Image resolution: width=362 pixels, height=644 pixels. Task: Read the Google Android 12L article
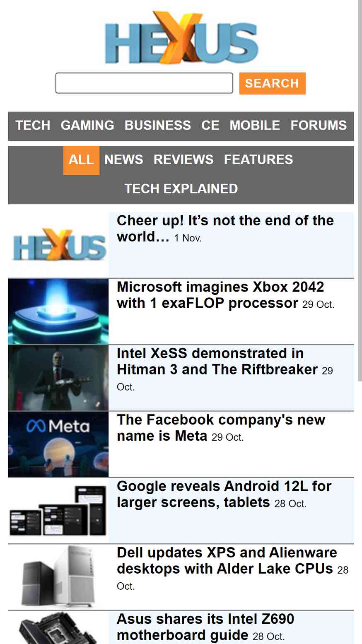click(x=224, y=494)
